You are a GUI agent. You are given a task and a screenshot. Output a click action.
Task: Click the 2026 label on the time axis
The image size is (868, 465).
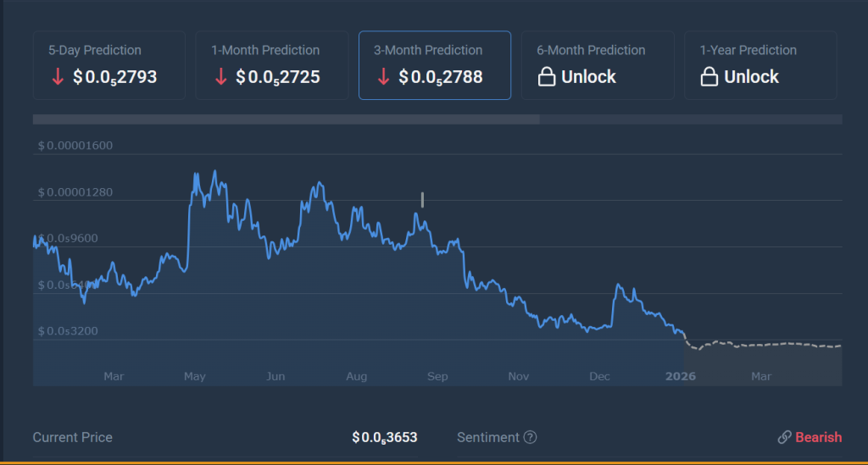click(680, 376)
